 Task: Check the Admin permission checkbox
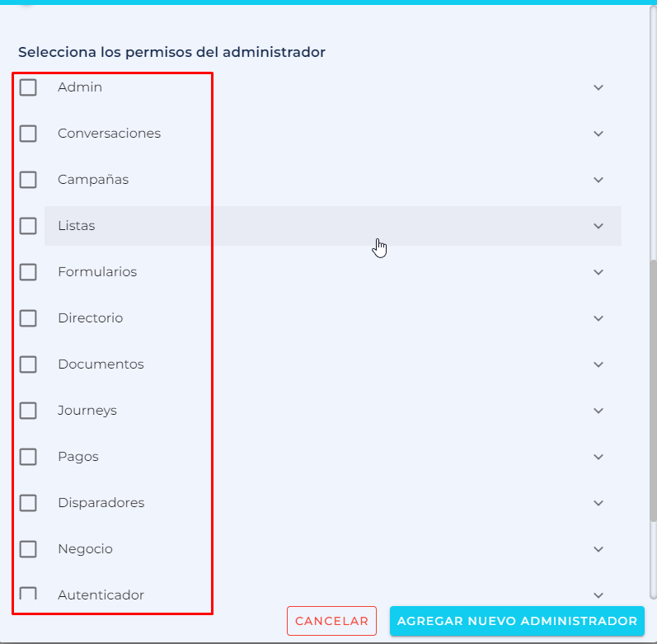coord(28,87)
